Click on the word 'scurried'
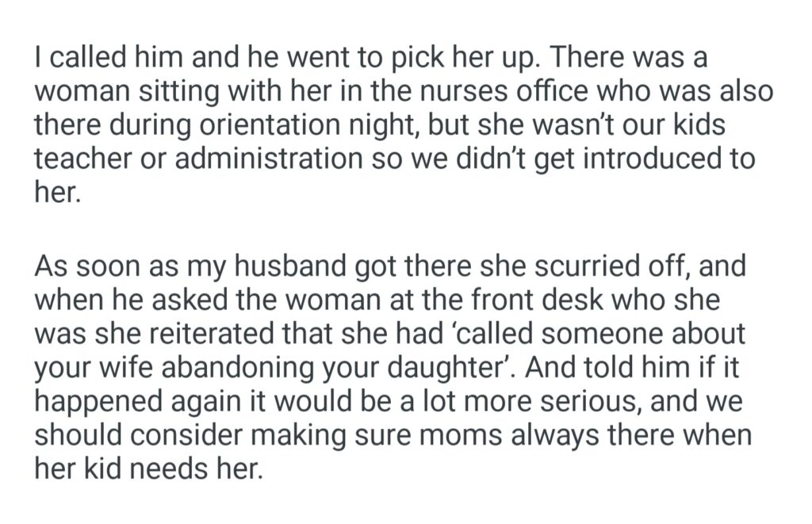The width and height of the screenshot is (812, 524). coord(547,266)
